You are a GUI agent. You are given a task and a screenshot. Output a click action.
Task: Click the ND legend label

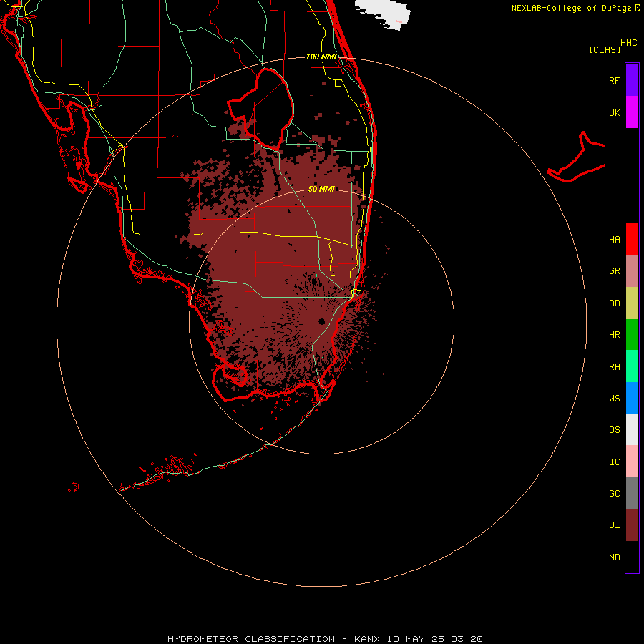point(614,557)
